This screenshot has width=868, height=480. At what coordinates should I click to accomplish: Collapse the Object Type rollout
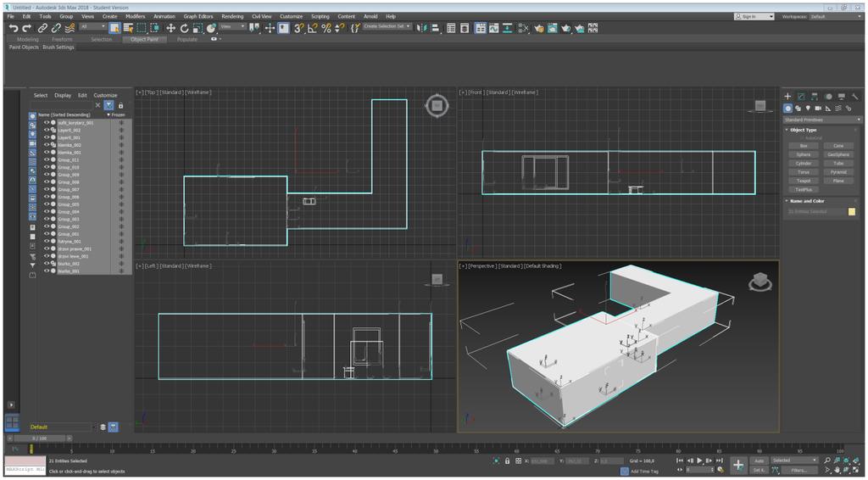pyautogui.click(x=803, y=130)
